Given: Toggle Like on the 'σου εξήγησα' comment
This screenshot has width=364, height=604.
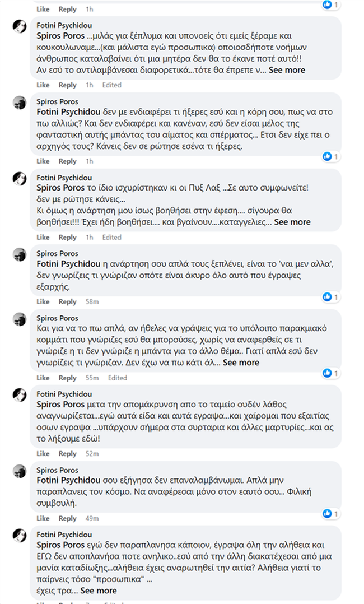Looking at the screenshot, I should (x=43, y=518).
